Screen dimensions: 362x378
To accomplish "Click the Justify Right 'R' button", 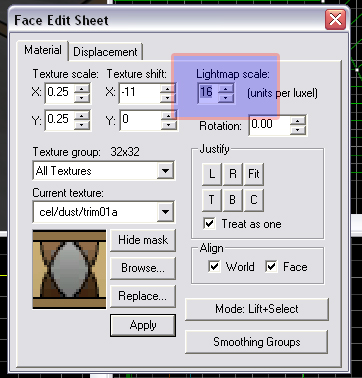I will tap(232, 174).
